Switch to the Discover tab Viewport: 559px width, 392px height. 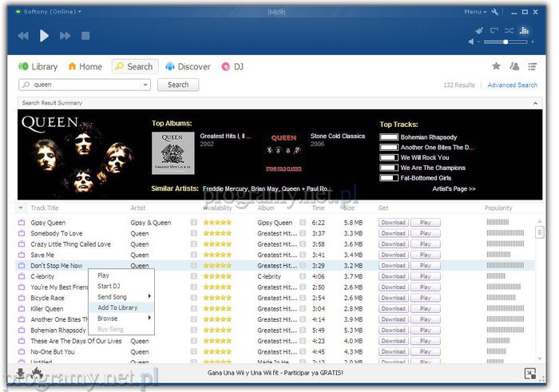click(188, 67)
